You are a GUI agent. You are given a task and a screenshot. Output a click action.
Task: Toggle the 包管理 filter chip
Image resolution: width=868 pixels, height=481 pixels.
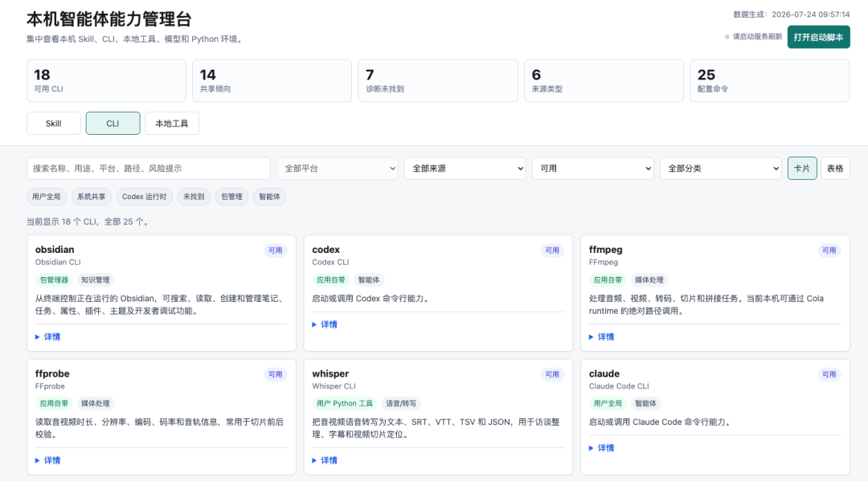(x=232, y=196)
